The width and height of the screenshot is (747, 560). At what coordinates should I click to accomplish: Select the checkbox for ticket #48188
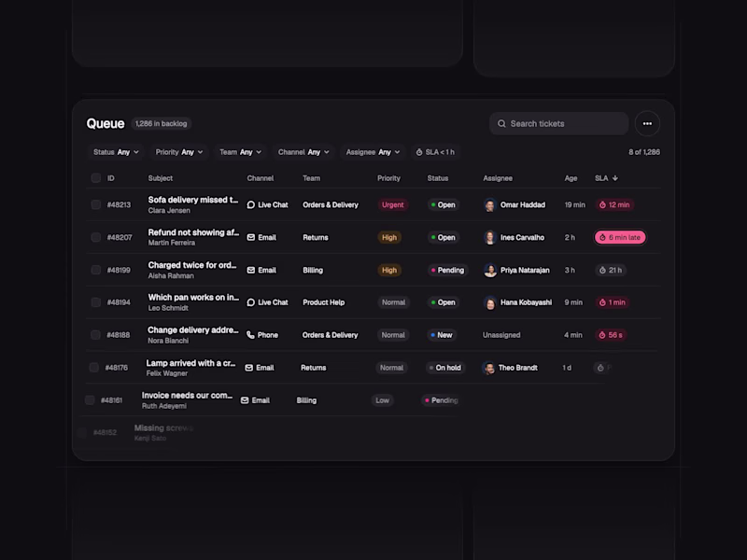pyautogui.click(x=95, y=335)
